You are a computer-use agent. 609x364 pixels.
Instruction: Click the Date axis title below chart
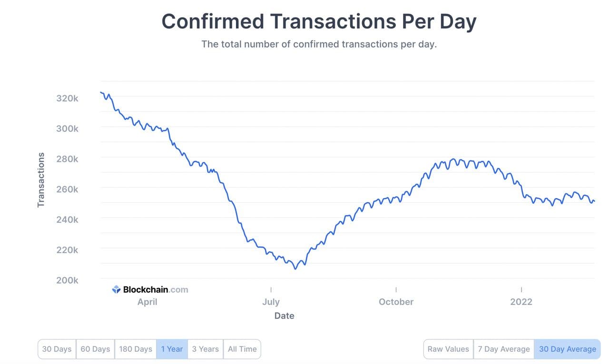pyautogui.click(x=284, y=315)
